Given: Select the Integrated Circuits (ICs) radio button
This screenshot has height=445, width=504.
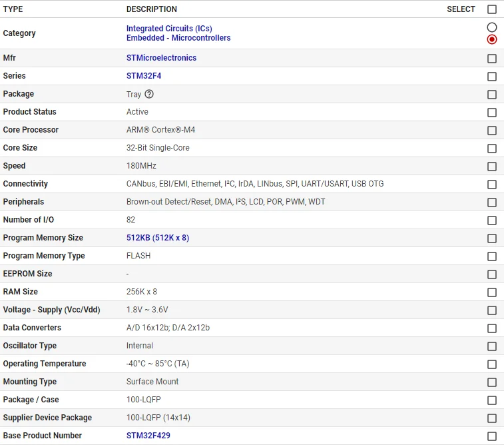Looking at the screenshot, I should 492,27.
